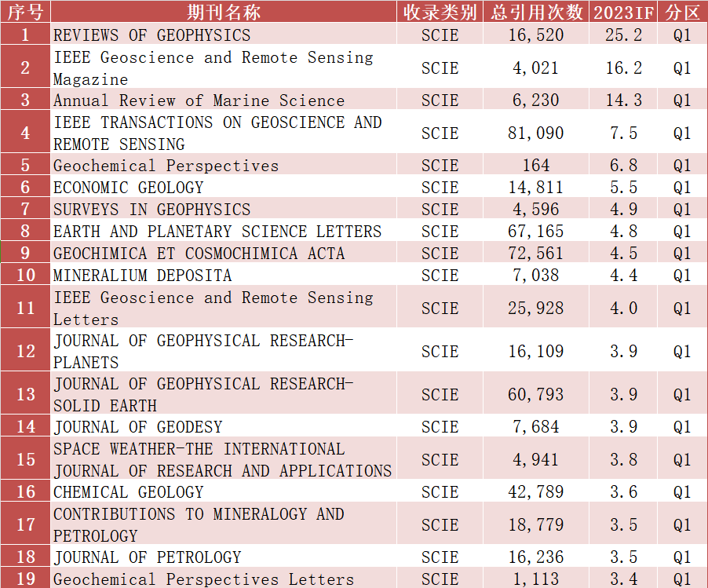Select IEEE TRANSACTIONS ON GEOSCIENCE AND REMOTE SENSING
This screenshot has height=588, width=708.
coord(224,133)
